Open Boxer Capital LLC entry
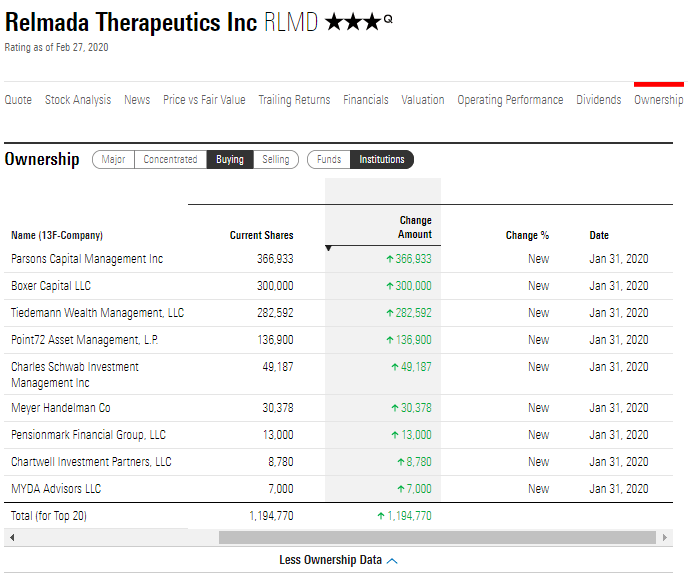 (x=51, y=286)
